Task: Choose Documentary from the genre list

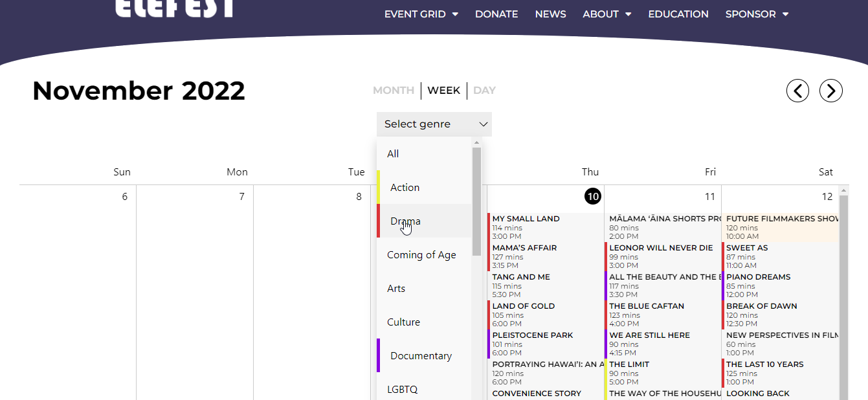Action: pos(421,356)
